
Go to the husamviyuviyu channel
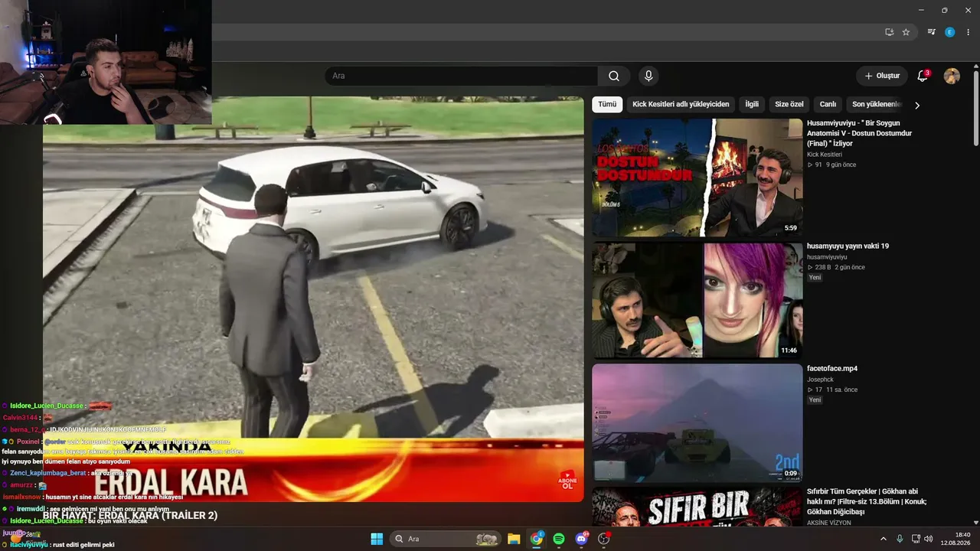tap(827, 257)
